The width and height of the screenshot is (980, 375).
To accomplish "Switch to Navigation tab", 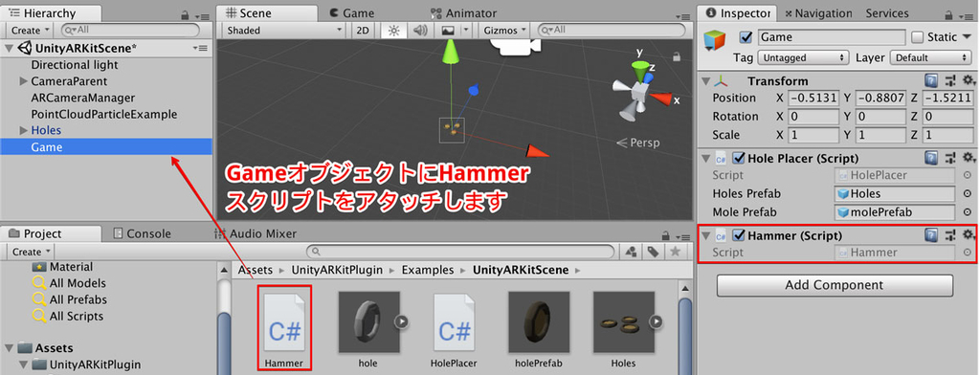I will coord(818,13).
